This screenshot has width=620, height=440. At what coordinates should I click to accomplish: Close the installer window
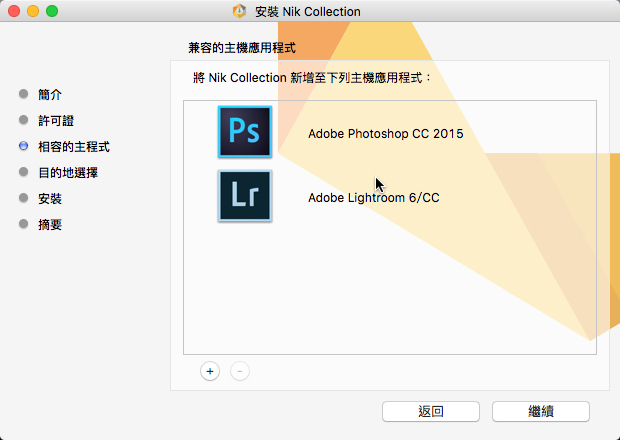pyautogui.click(x=13, y=11)
